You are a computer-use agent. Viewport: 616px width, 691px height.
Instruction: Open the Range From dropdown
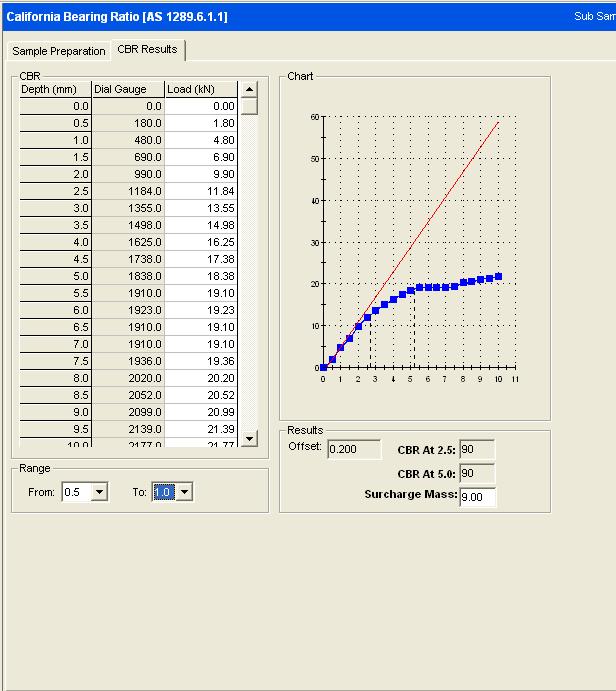(99, 492)
